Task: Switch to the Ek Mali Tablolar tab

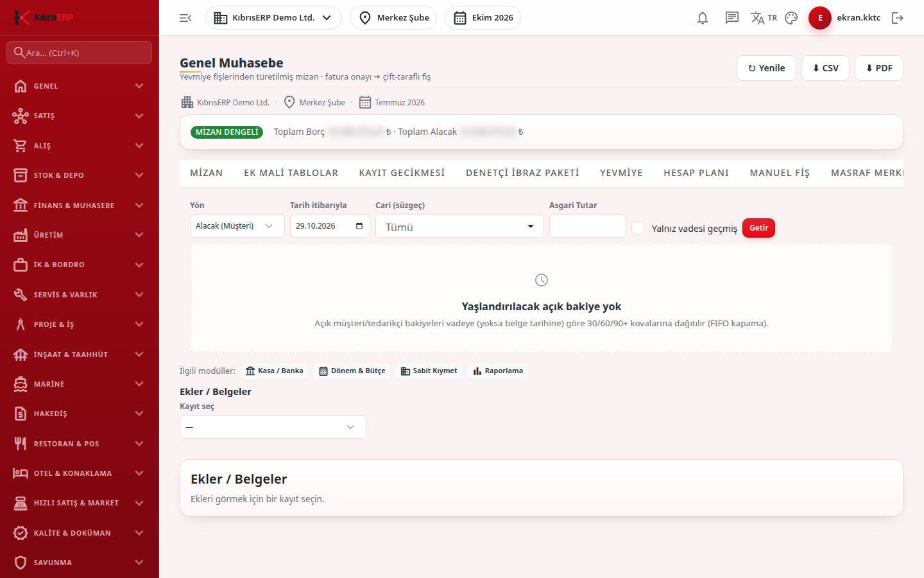Action: (291, 173)
